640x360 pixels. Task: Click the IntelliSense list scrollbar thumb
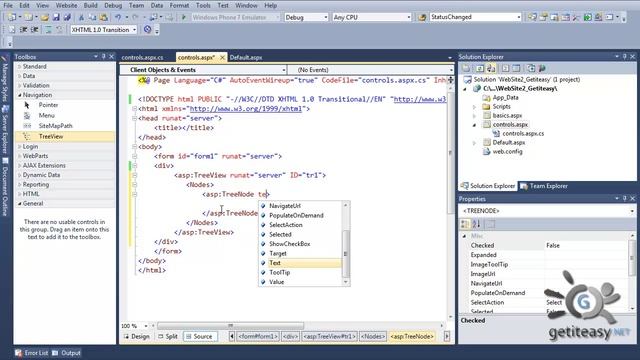[x=346, y=253]
